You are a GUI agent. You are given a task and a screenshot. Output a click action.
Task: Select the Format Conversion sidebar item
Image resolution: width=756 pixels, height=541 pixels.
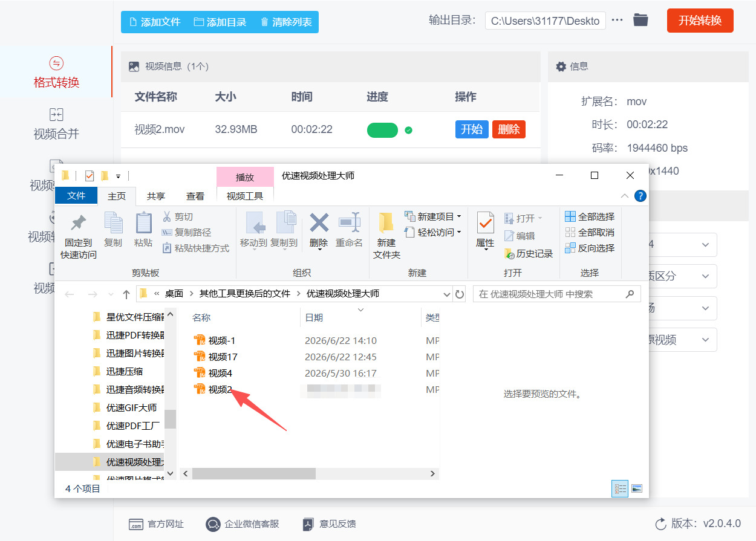tap(56, 73)
